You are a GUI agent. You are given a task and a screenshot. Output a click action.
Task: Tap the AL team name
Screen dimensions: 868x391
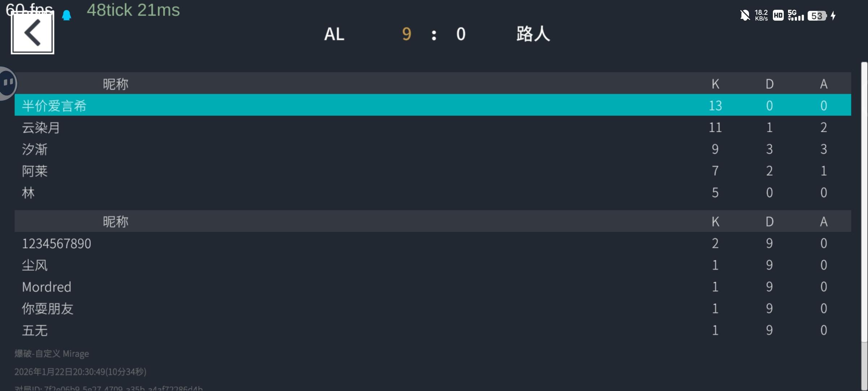[x=334, y=34]
